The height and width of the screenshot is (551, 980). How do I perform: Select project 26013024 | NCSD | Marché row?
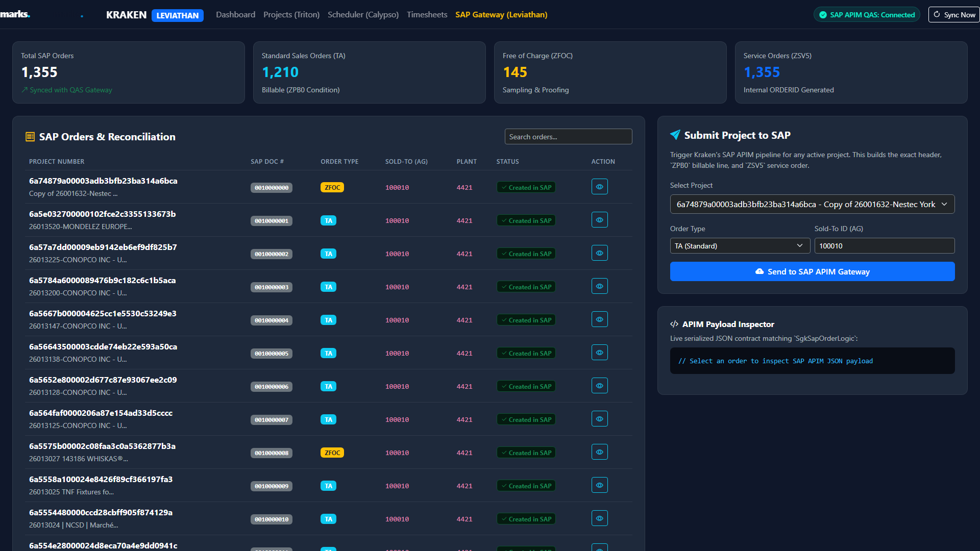(329, 518)
